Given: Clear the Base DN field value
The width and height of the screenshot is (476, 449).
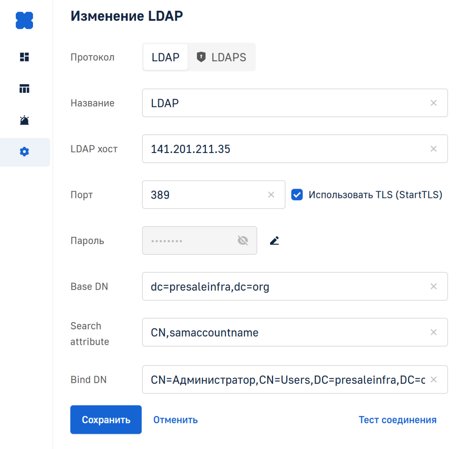Looking at the screenshot, I should [434, 287].
